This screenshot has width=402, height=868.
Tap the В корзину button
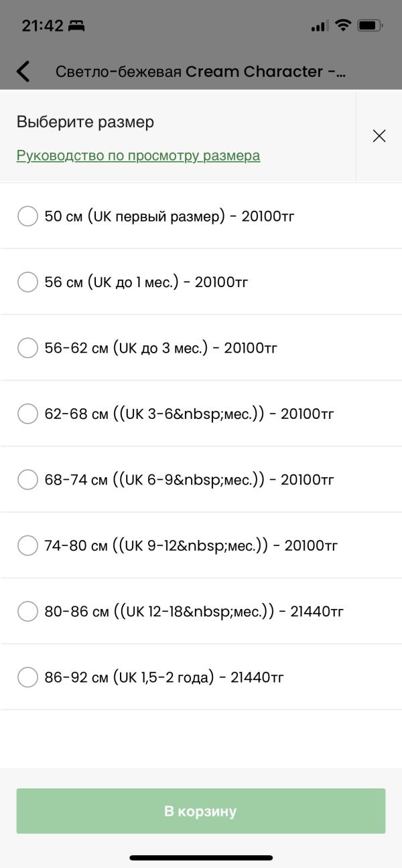[201, 811]
